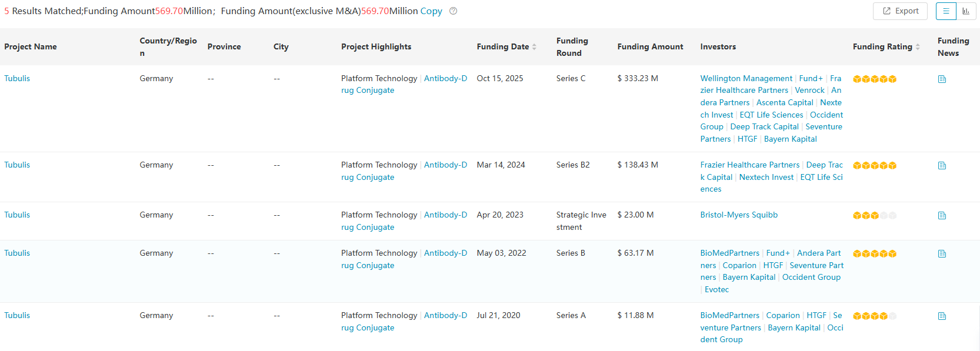Open funding news for Series B2 round
Image resolution: width=980 pixels, height=351 pixels.
[942, 165]
